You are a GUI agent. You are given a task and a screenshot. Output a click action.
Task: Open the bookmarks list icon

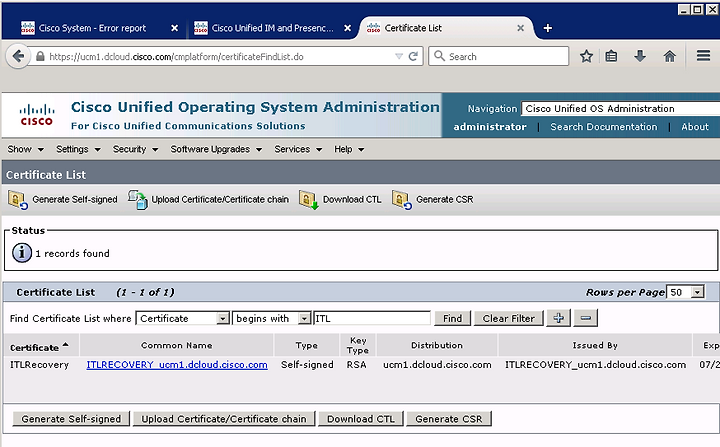(x=611, y=57)
